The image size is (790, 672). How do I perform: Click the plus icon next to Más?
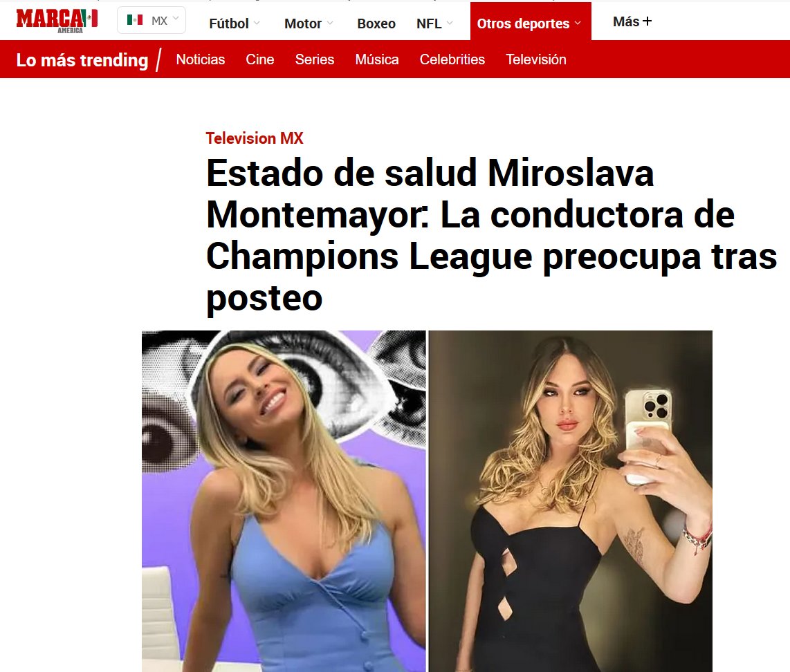[647, 21]
